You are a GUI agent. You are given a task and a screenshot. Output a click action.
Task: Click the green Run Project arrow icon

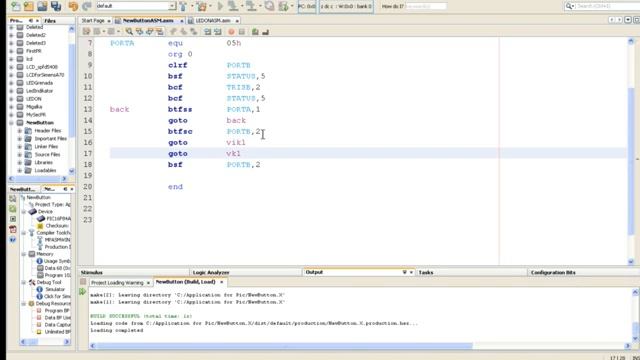point(220,6)
